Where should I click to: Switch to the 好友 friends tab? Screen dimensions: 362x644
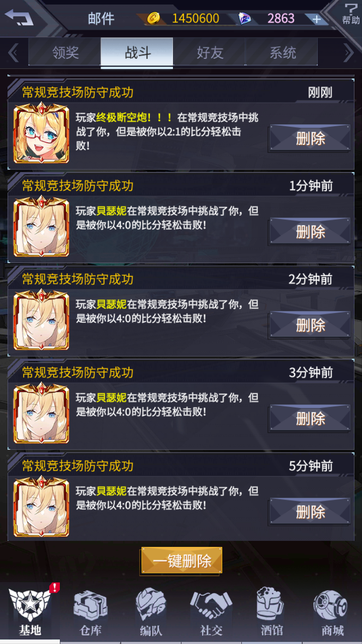209,52
